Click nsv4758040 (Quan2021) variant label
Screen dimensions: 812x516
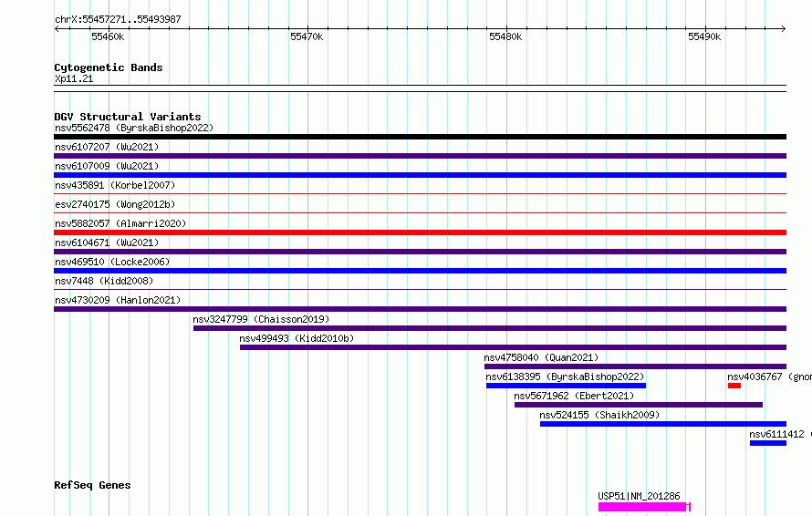point(541,357)
